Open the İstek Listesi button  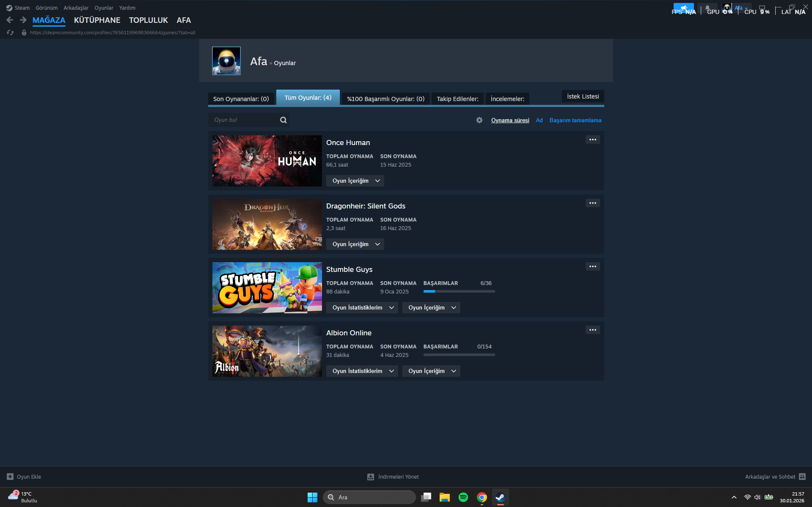[583, 96]
